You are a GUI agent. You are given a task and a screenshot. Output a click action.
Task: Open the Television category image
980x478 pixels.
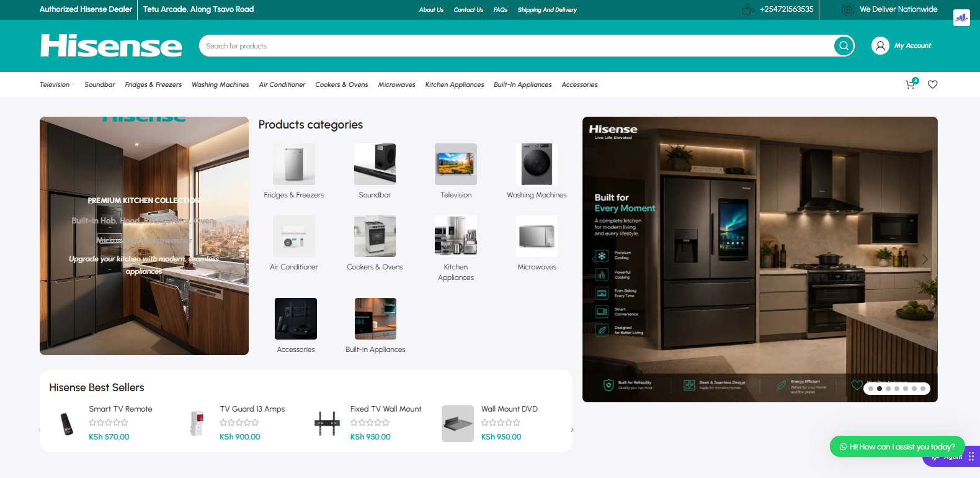pyautogui.click(x=456, y=164)
